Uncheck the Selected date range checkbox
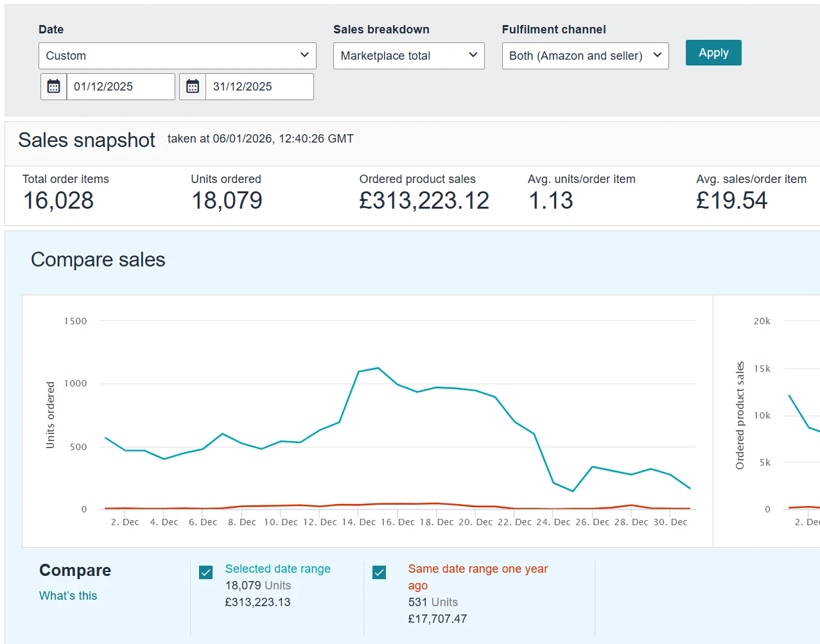The height and width of the screenshot is (644, 820). pyautogui.click(x=206, y=572)
